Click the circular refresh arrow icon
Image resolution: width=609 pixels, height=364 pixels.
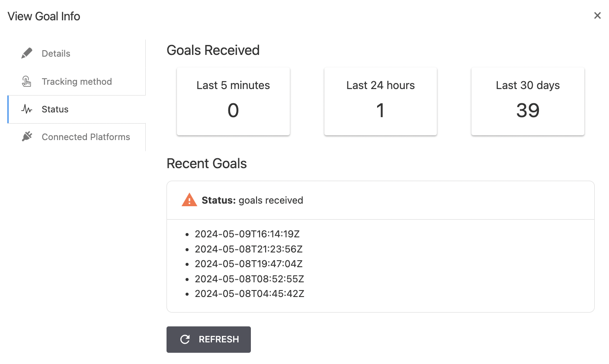pyautogui.click(x=185, y=339)
